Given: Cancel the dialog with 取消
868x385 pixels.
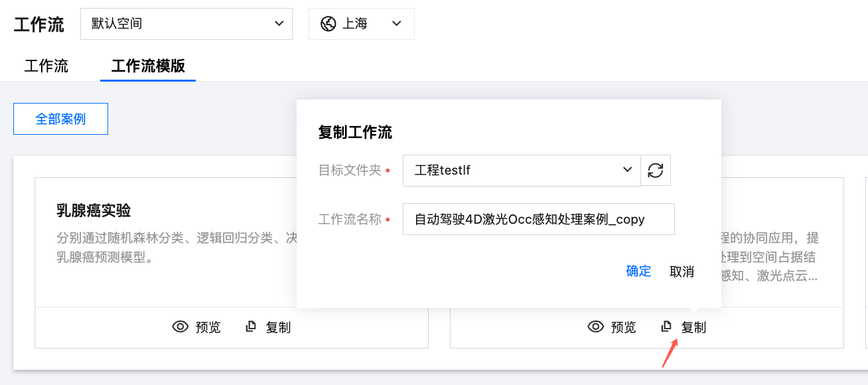Looking at the screenshot, I should tap(682, 271).
